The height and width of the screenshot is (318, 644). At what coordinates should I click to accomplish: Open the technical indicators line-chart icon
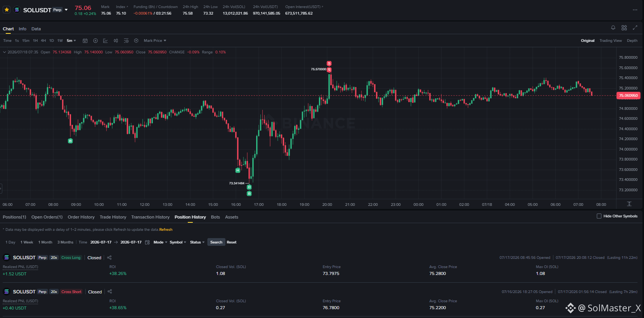[105, 41]
